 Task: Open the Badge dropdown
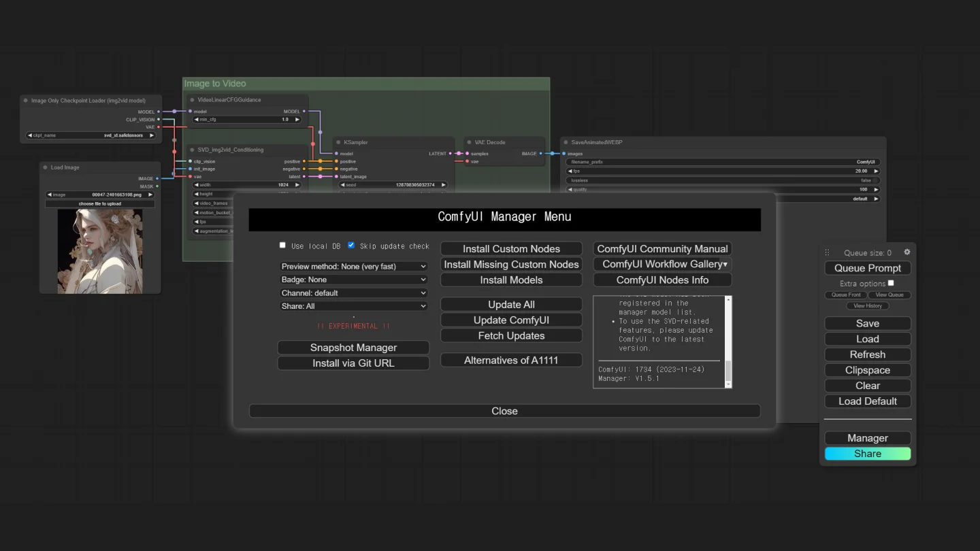coord(353,280)
